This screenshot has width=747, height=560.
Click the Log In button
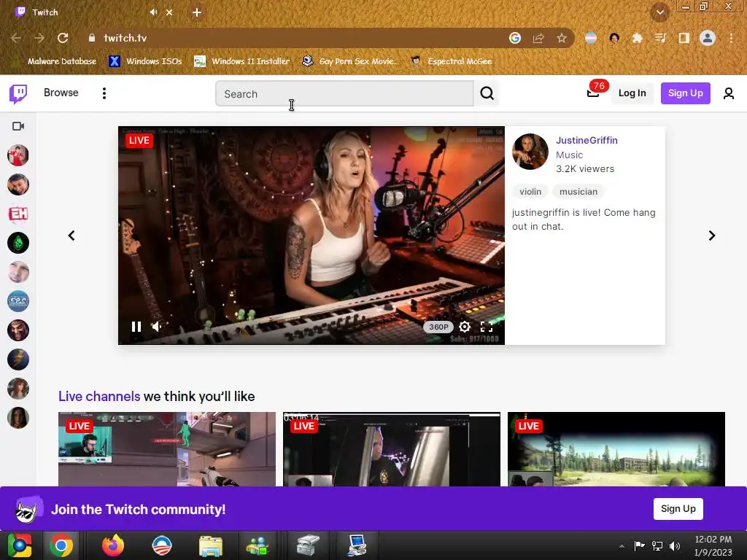632,93
